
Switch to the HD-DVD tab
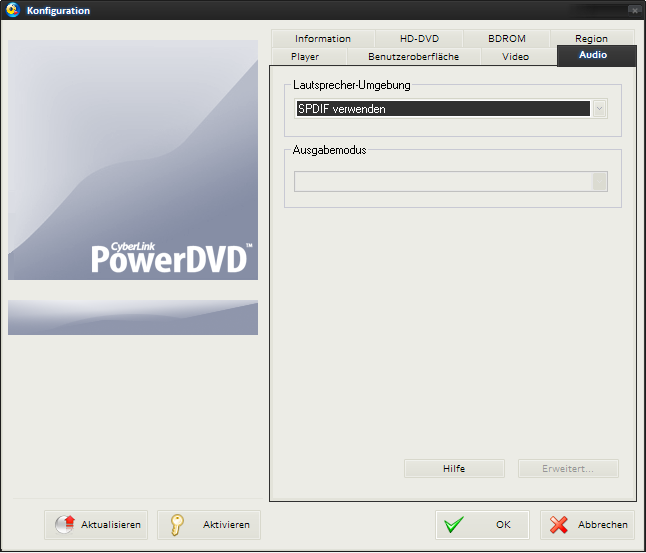(419, 39)
